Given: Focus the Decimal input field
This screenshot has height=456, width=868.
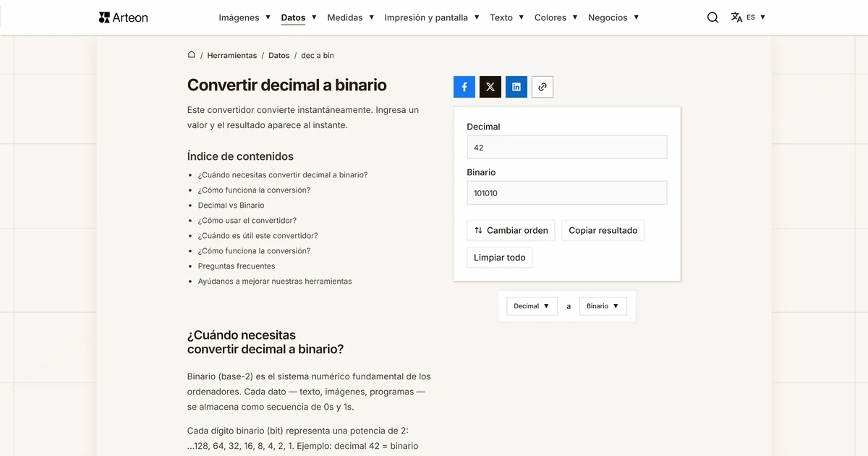Looking at the screenshot, I should click(567, 147).
